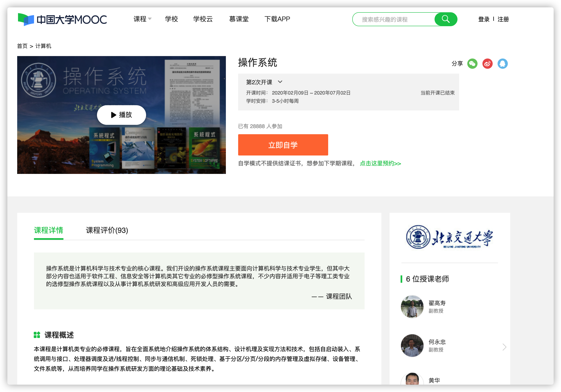
Task: Switch to 课程评价(93) tab
Action: pyautogui.click(x=107, y=230)
